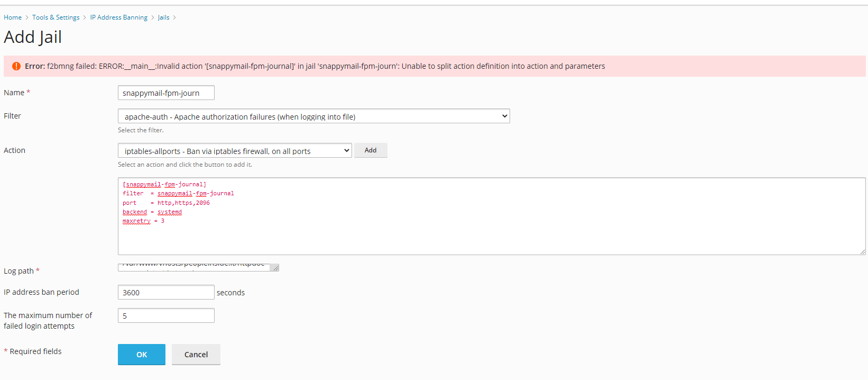Click the '[snappymail-fpm-journal]' line in textarea
The width and height of the screenshot is (868, 380).
(x=164, y=185)
